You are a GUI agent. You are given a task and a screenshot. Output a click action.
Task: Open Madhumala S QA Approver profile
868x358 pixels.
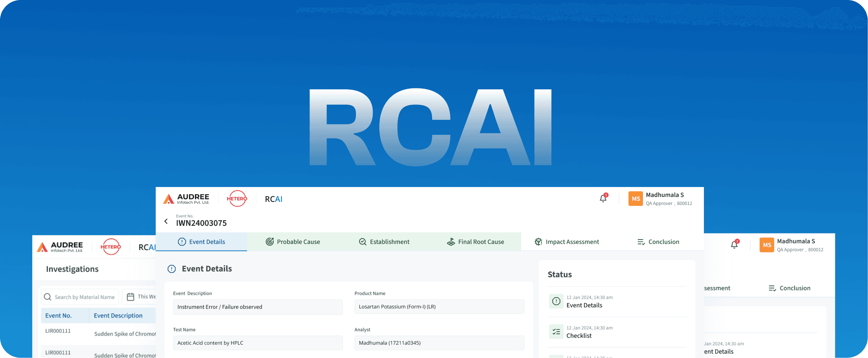coord(664,199)
